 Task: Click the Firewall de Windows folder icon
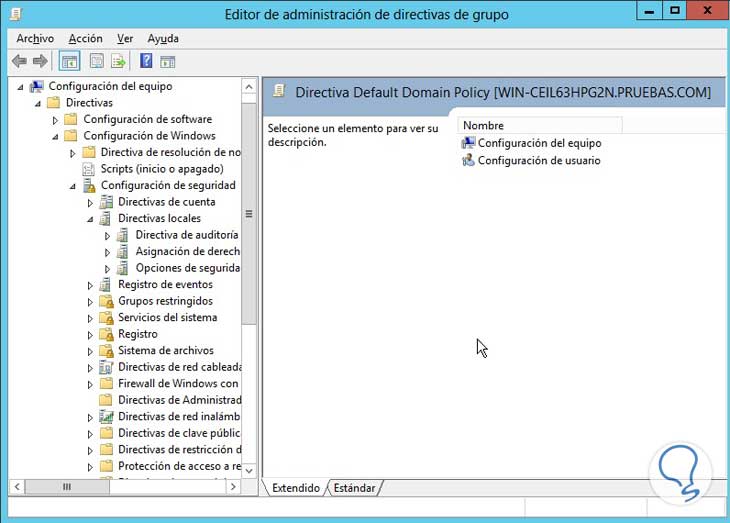point(106,384)
